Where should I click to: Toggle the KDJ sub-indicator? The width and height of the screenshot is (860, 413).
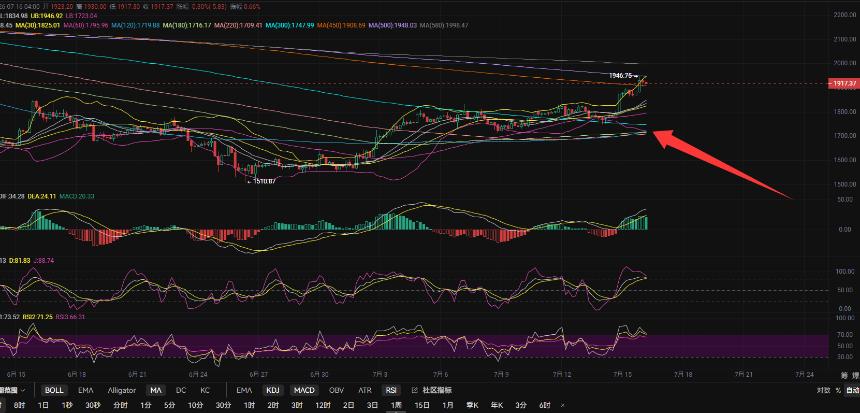(x=272, y=391)
